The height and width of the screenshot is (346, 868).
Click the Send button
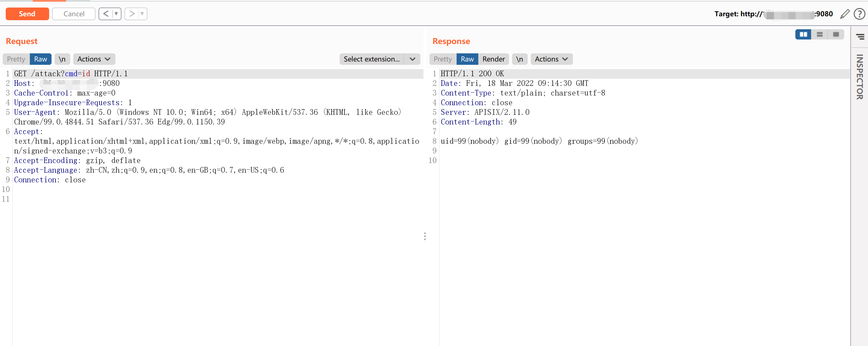click(27, 14)
